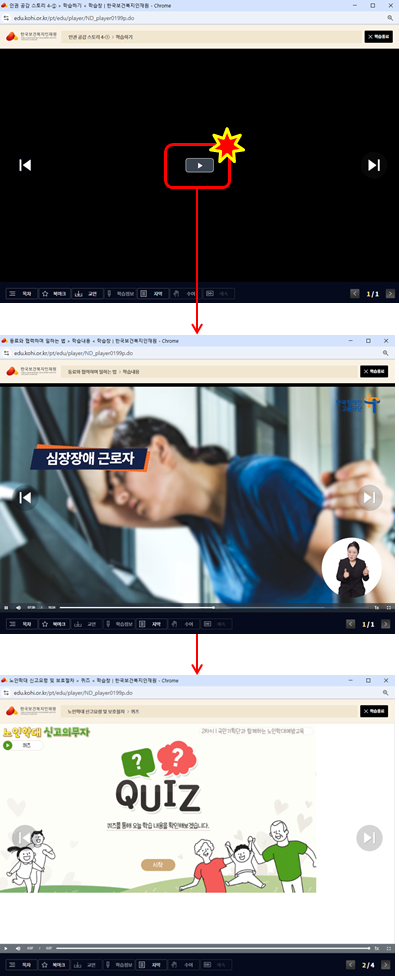
Task: Mute volume on the 심장장애 근로자 video
Action: point(18,607)
